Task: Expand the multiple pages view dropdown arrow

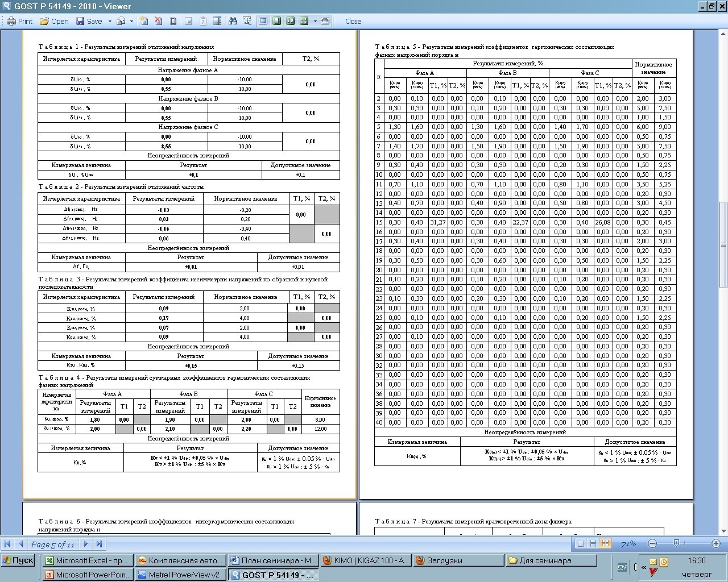Action: tap(315, 21)
